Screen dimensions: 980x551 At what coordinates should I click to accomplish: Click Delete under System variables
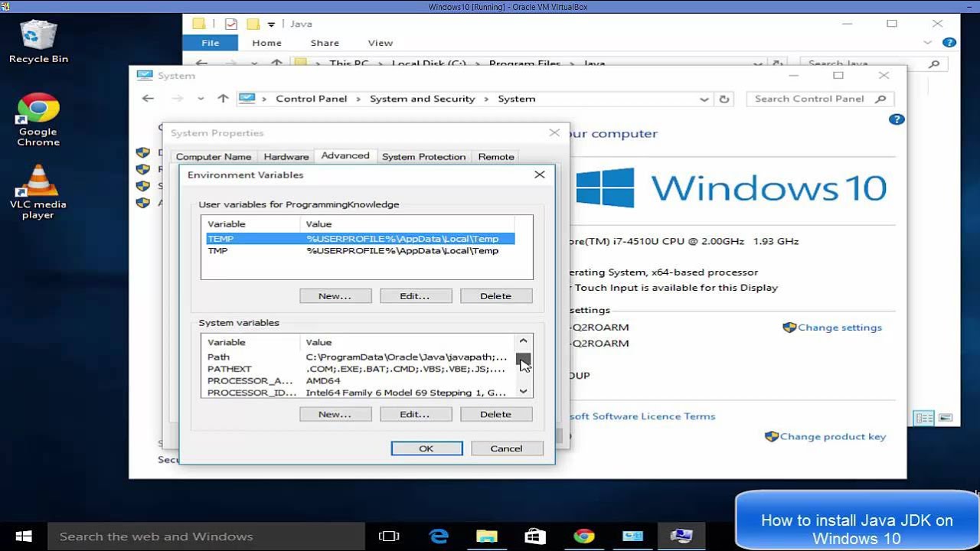point(496,414)
